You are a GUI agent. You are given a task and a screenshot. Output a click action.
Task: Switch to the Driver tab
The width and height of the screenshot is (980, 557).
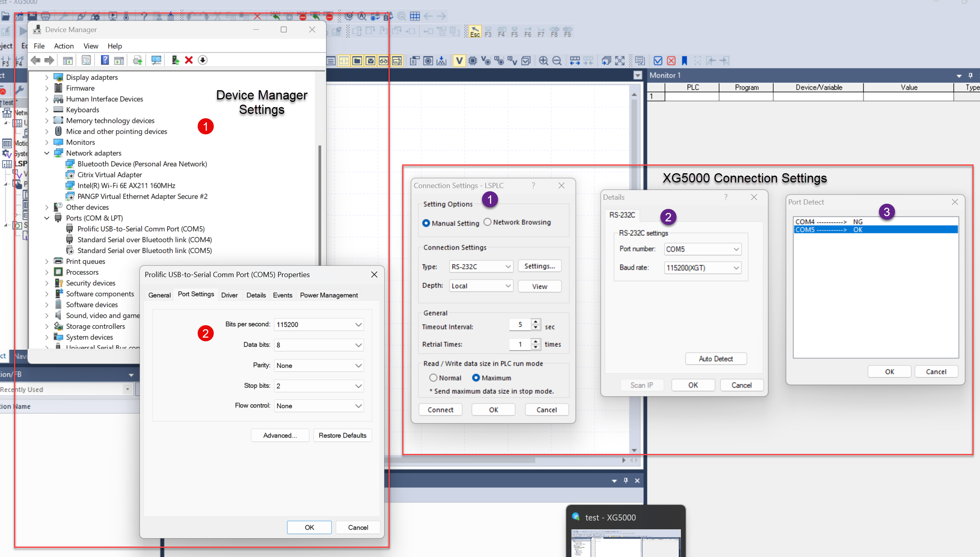point(229,295)
